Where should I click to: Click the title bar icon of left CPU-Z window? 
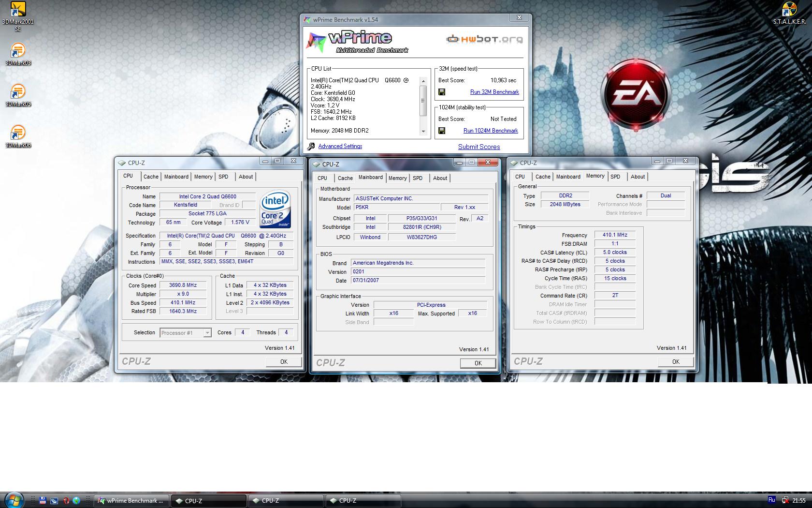pyautogui.click(x=122, y=163)
